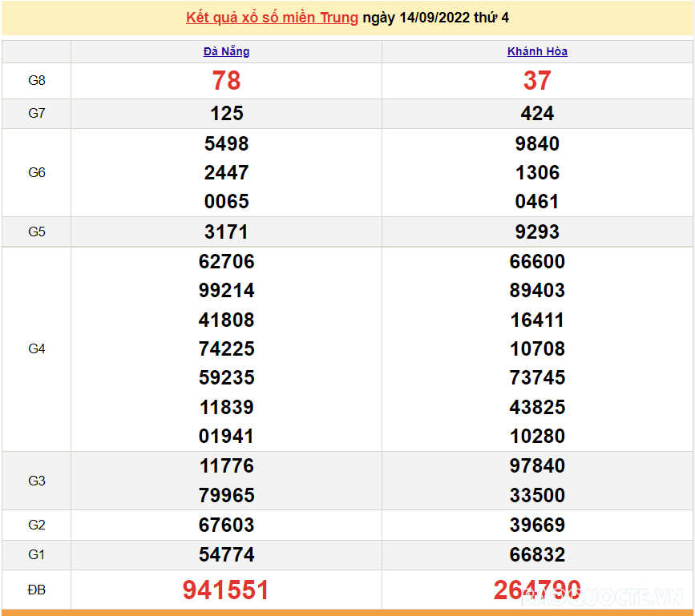Image resolution: width=695 pixels, height=616 pixels.
Task: Select the jackpot number 941551
Action: coord(226,590)
